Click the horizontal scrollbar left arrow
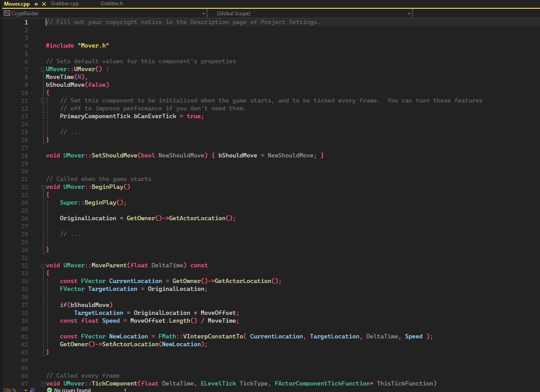540x392 pixels. coord(125,390)
